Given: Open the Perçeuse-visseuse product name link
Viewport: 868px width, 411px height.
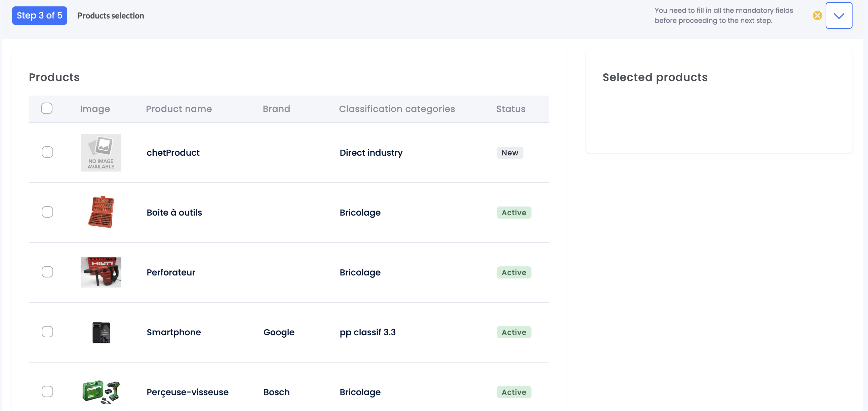Looking at the screenshot, I should (188, 392).
